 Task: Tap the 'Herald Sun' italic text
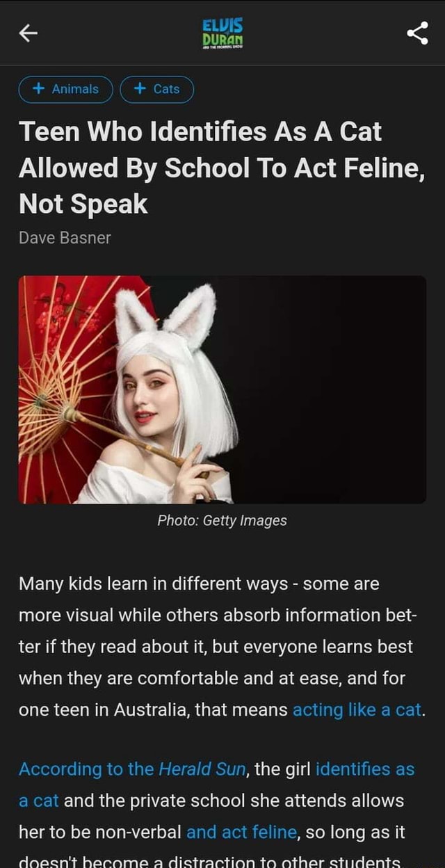(x=202, y=769)
